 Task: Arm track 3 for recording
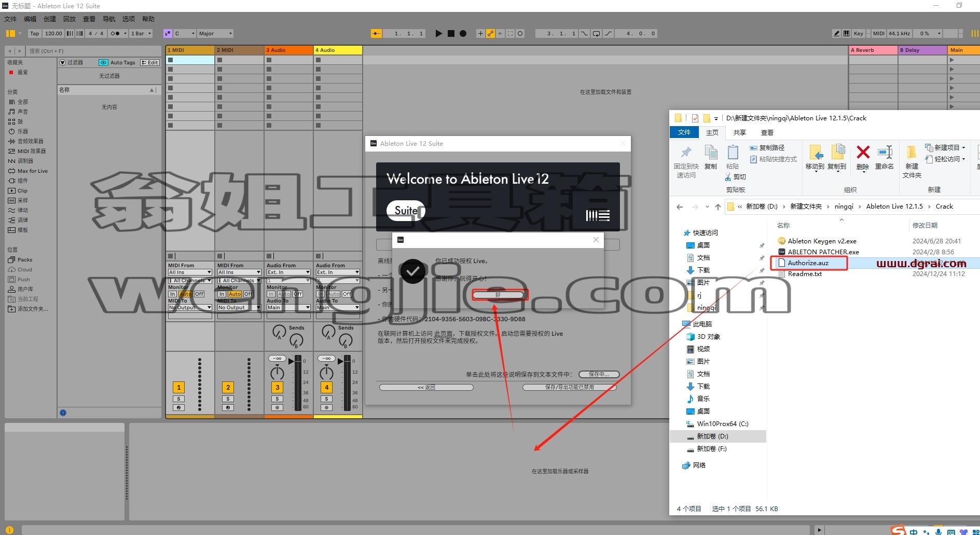click(x=277, y=407)
